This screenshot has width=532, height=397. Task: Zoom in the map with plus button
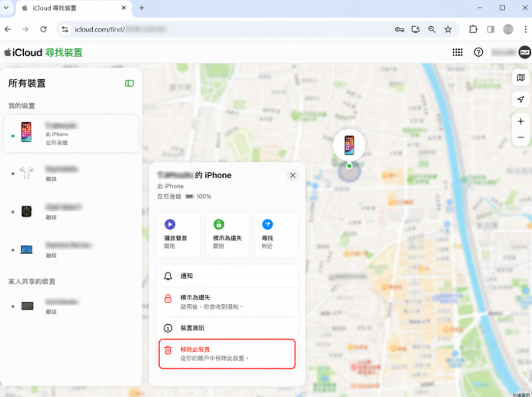[520, 121]
